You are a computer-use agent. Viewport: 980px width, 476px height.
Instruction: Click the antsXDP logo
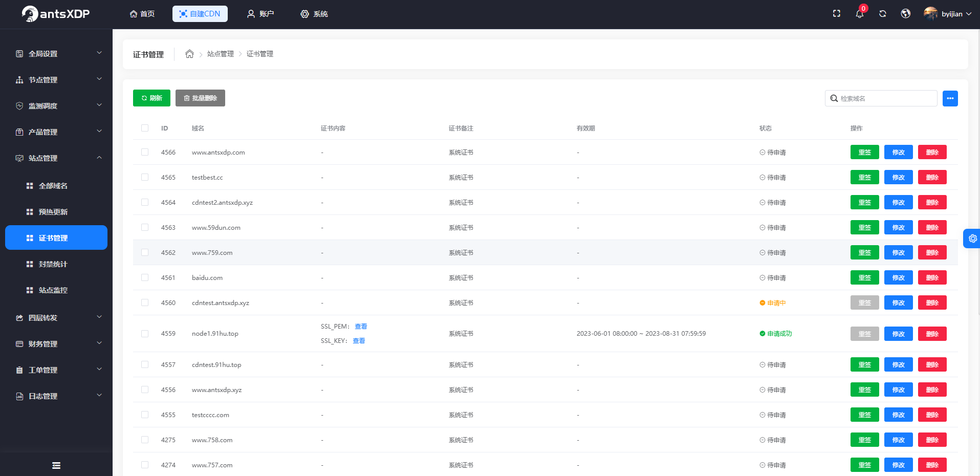(56, 14)
